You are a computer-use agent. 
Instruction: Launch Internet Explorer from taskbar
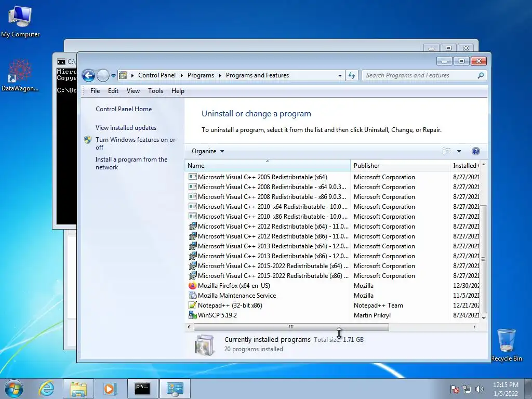tap(46, 389)
